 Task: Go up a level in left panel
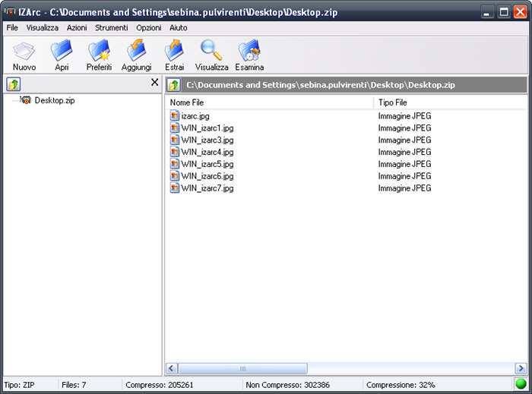click(x=14, y=84)
